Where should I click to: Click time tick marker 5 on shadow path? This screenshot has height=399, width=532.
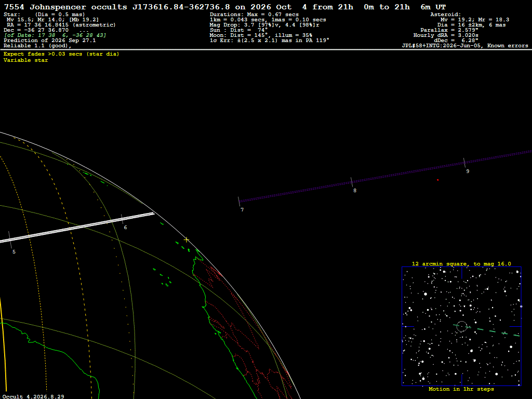click(10, 240)
